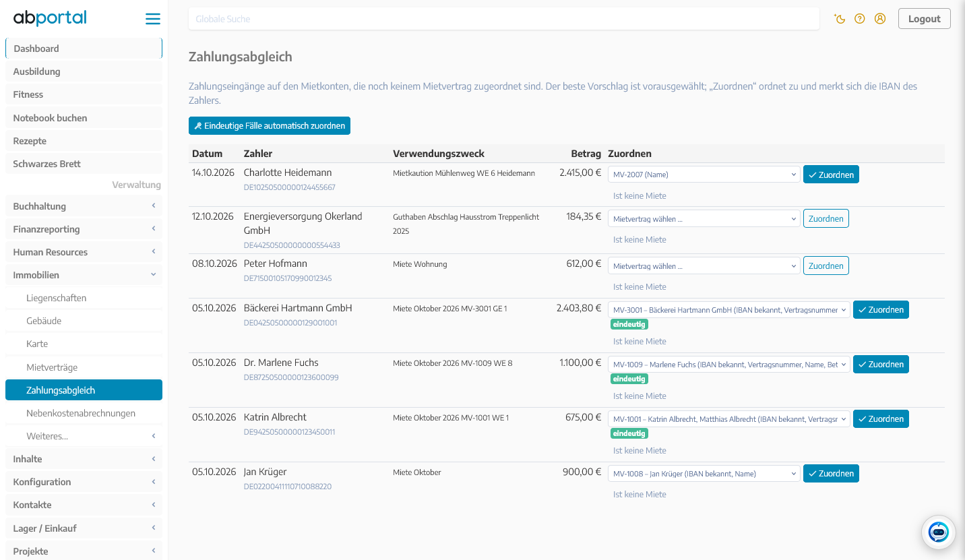This screenshot has height=560, width=965.
Task: Open contract dropdown for Energieversorgung Okerland
Action: (704, 219)
